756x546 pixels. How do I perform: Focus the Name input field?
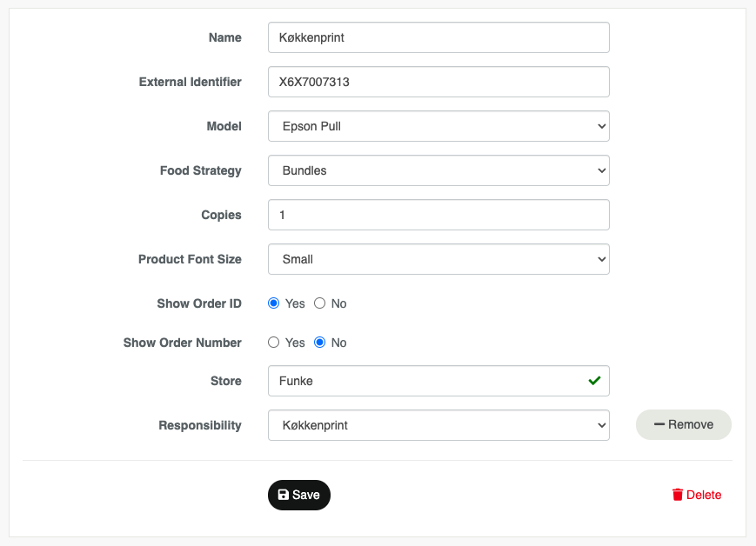(x=438, y=37)
